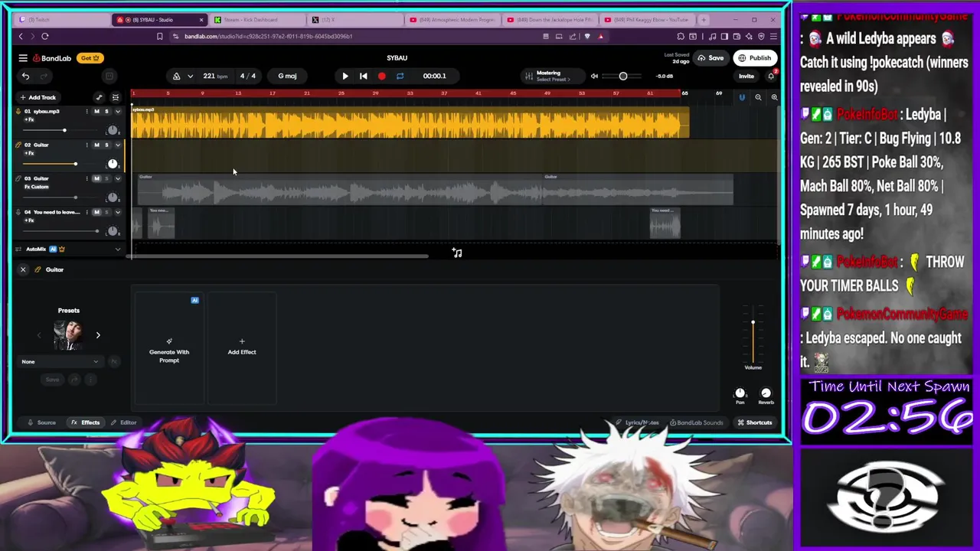Screen dimensions: 980x551
Task: Add Fx to track 01 sybau.mp3
Action: (x=29, y=119)
